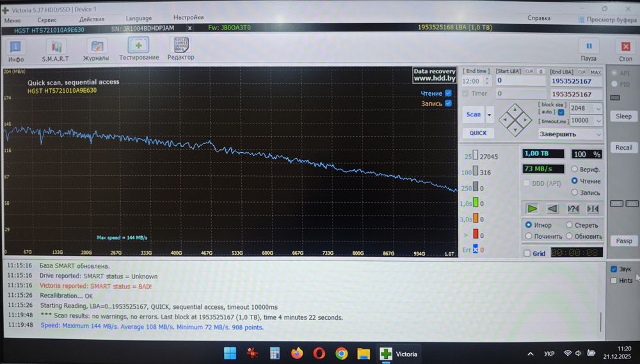The width and height of the screenshot is (640, 364).
Task: Select the Запись radio option under Чтение
Action: click(574, 192)
